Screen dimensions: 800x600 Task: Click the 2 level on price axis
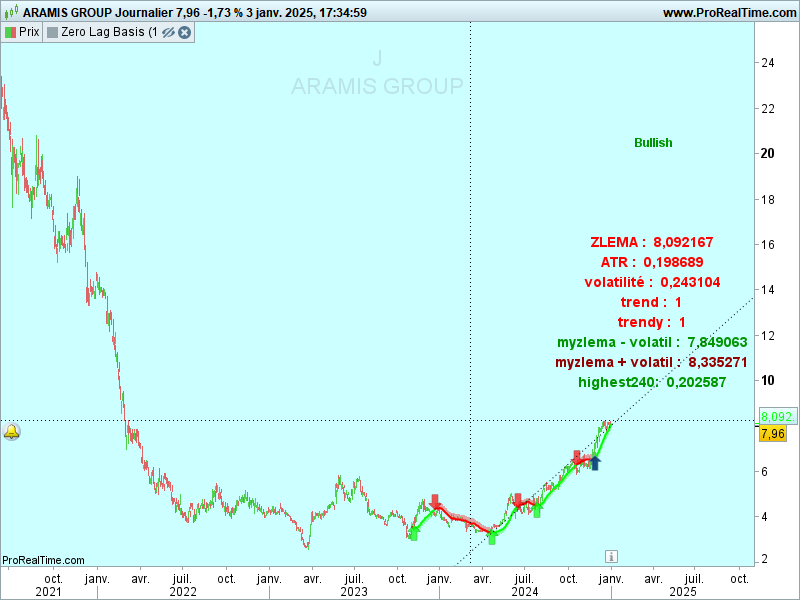[x=764, y=559]
